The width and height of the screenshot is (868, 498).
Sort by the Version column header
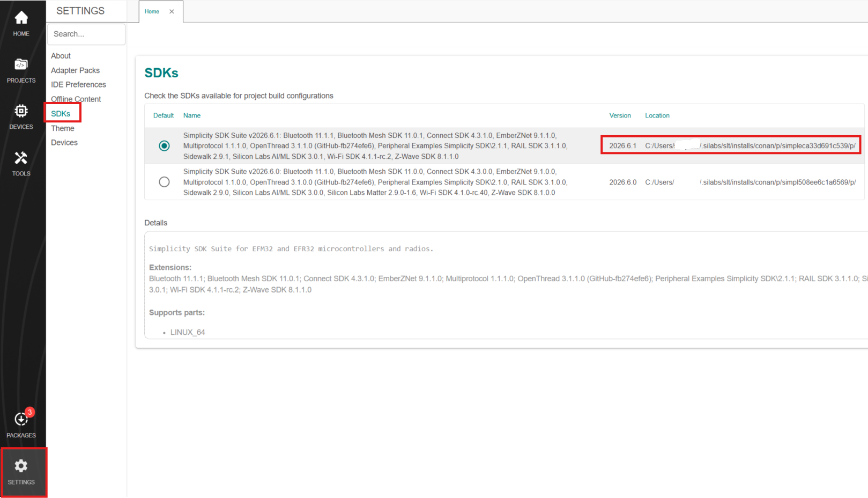tap(620, 115)
